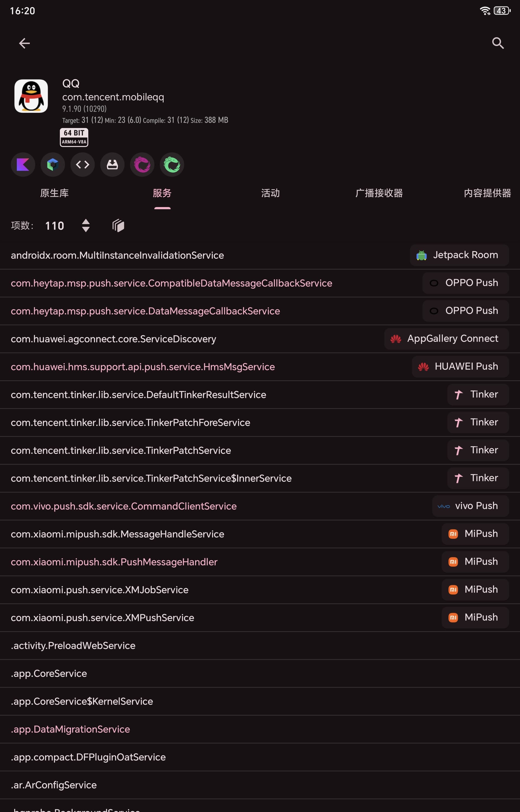Tap the Jetpack Compose hexagon icon

point(53,165)
